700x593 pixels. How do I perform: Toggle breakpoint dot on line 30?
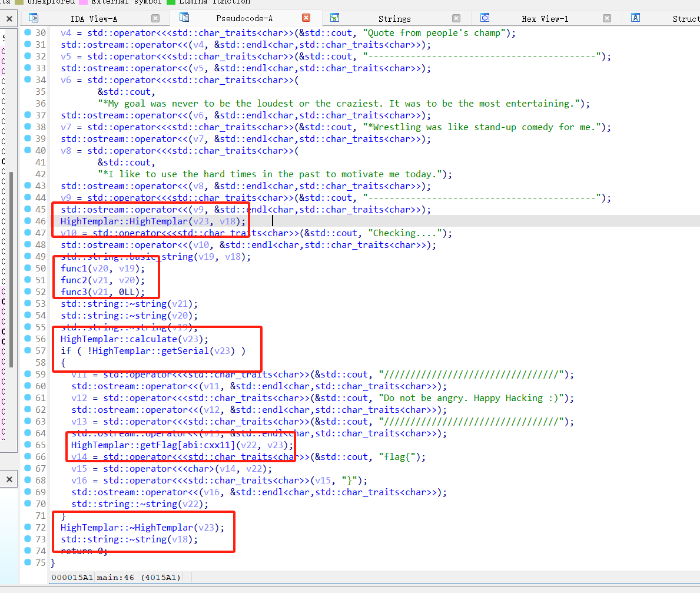(28, 32)
